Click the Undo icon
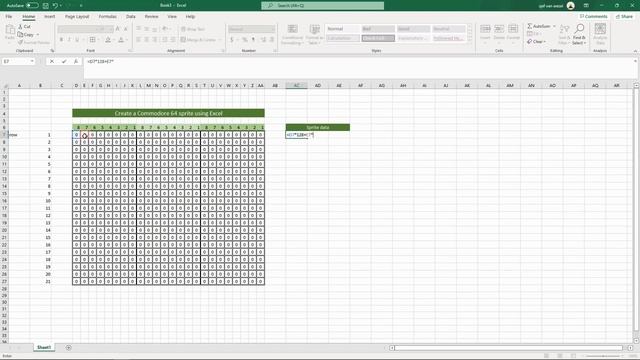 55,6
